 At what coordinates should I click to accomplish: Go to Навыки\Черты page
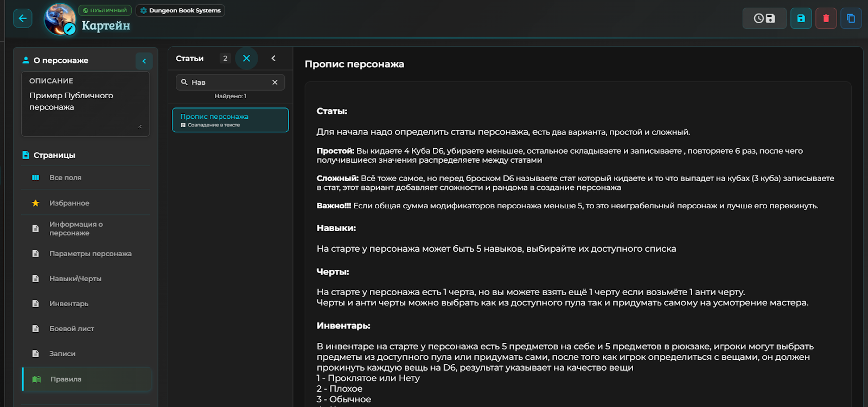point(75,278)
